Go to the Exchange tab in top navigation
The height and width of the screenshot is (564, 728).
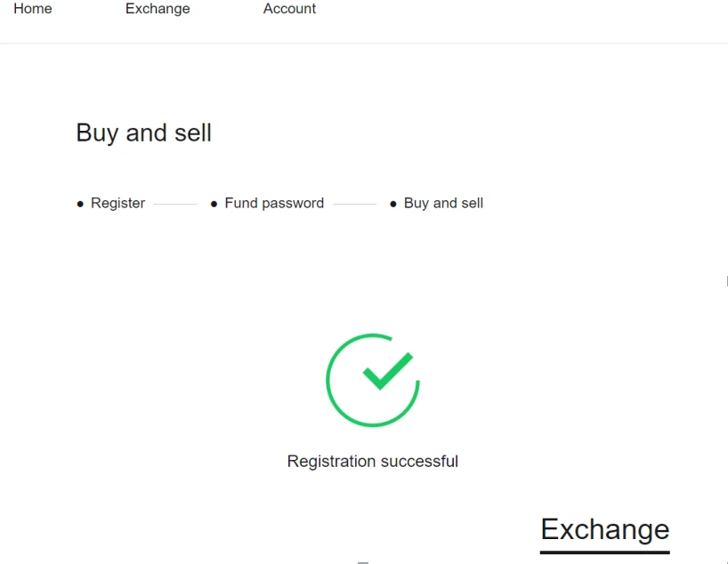click(x=158, y=9)
